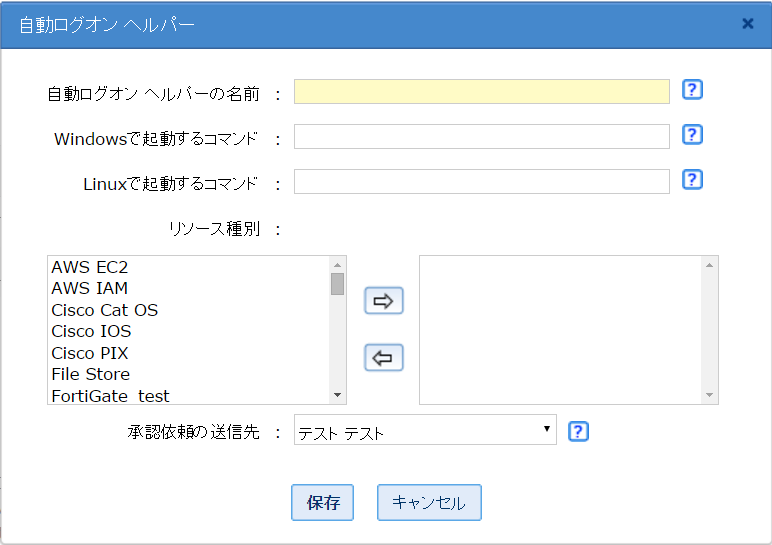Select File Store in resource list
Viewport: 772px width, 545px height.
90,374
